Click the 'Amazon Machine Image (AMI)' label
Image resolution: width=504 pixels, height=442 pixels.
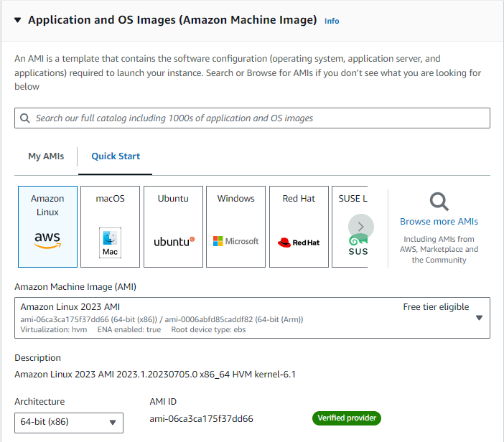click(75, 286)
